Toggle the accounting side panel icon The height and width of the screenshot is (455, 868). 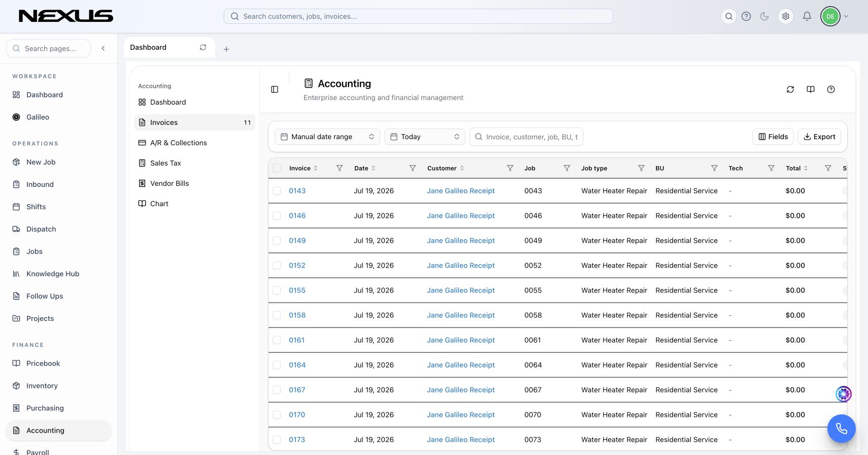tap(275, 89)
